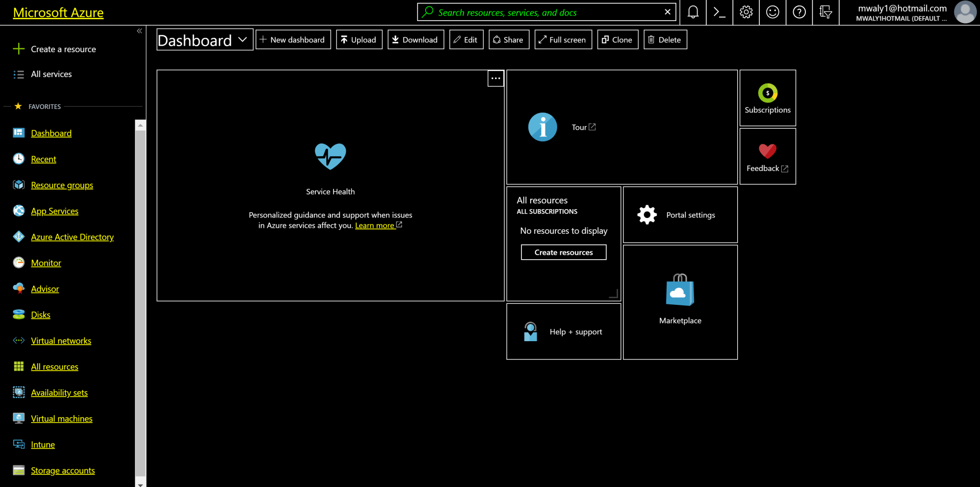
Task: Open the Service Health tile ellipsis menu
Action: click(495, 79)
